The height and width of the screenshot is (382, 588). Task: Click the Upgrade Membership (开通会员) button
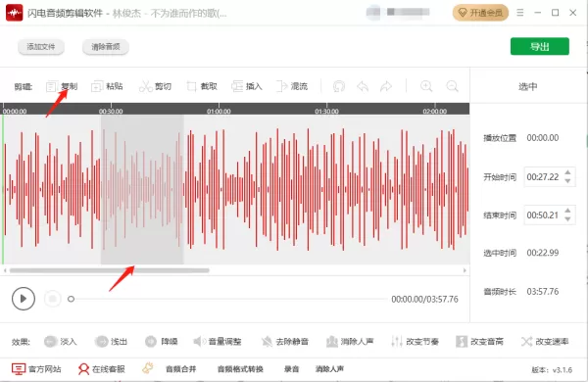click(480, 13)
